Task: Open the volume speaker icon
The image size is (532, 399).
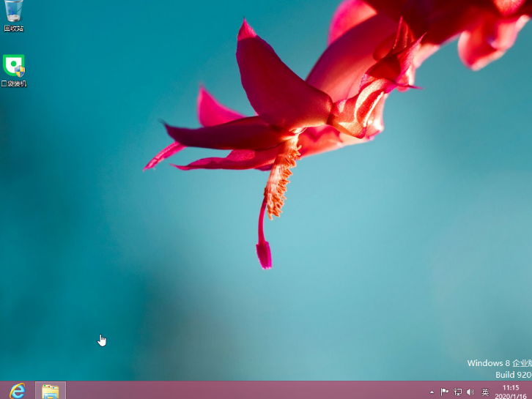Action: tap(470, 392)
